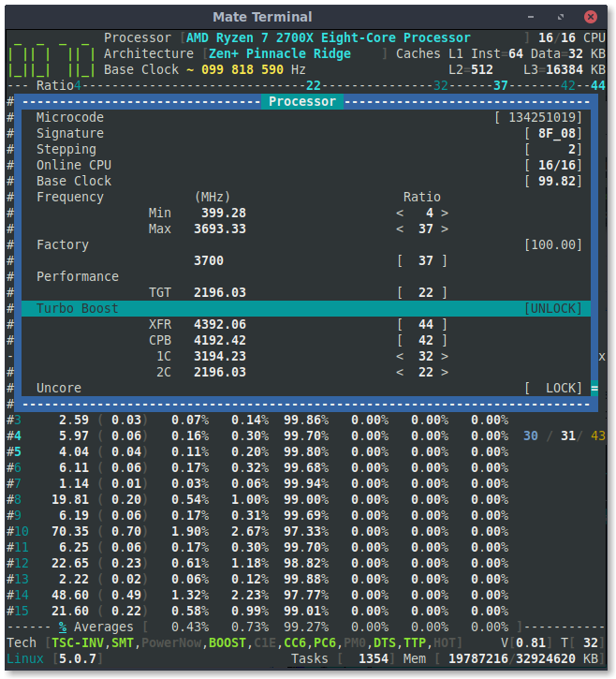Increase the Min ratio with right arrow

445,213
